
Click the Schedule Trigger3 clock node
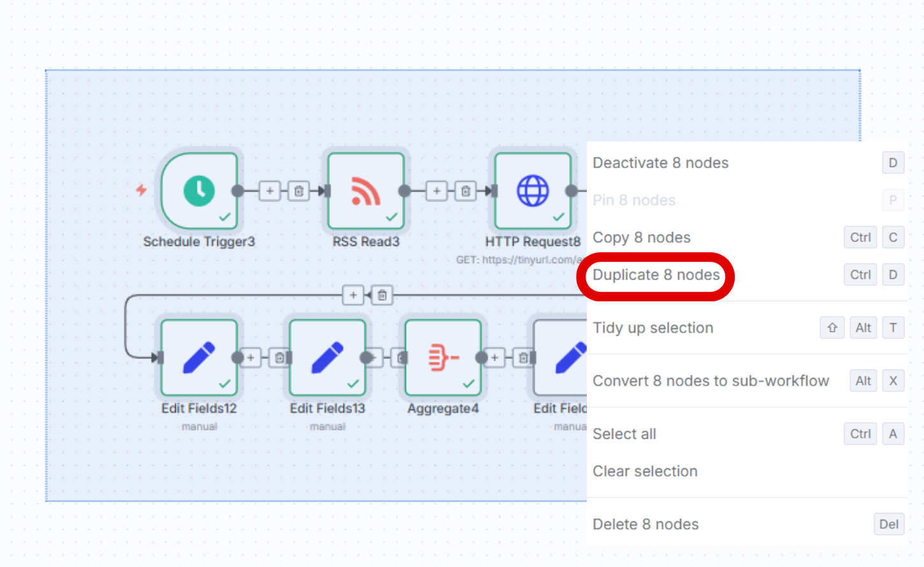point(199,191)
